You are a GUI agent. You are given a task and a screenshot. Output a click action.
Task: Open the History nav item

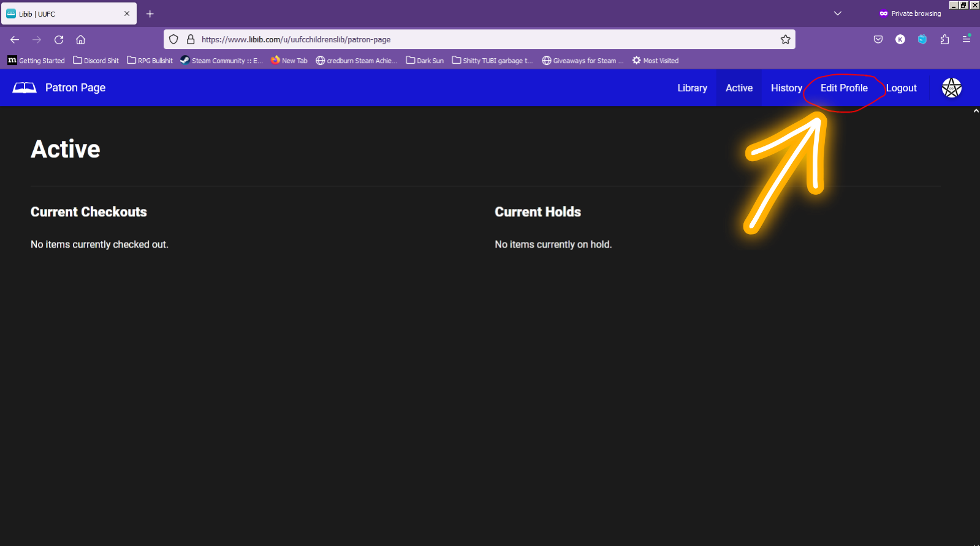point(786,88)
